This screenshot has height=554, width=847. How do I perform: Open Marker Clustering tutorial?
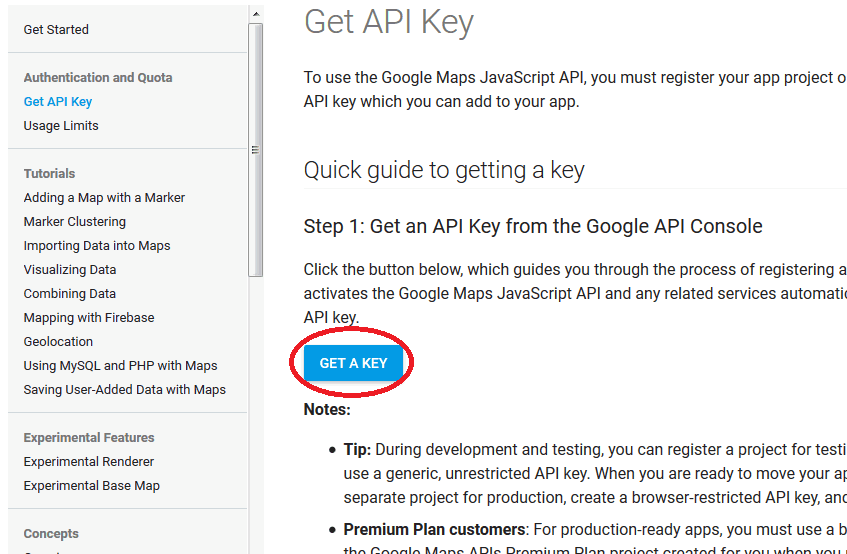[x=75, y=222]
